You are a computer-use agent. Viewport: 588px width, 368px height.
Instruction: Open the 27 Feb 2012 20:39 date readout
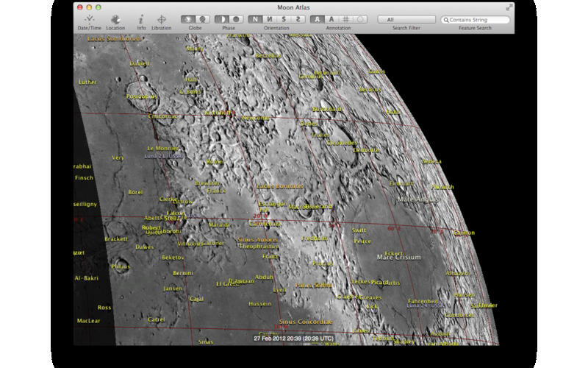click(x=293, y=339)
